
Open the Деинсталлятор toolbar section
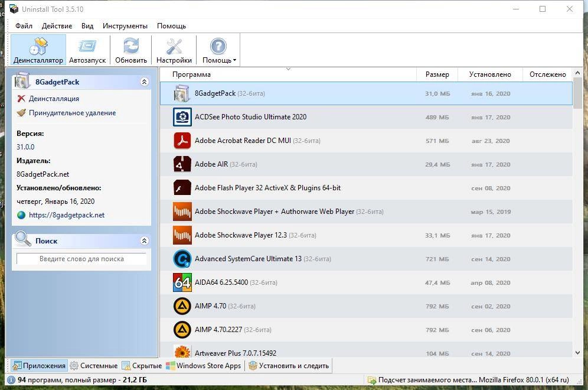point(38,50)
